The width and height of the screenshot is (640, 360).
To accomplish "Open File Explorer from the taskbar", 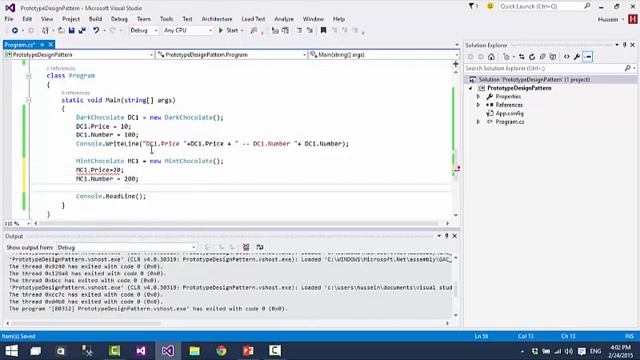I will pyautogui.click(x=194, y=351).
